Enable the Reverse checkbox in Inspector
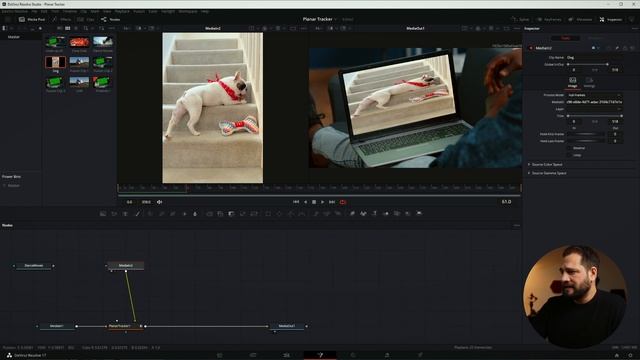This screenshot has width=640, height=360. [569, 148]
